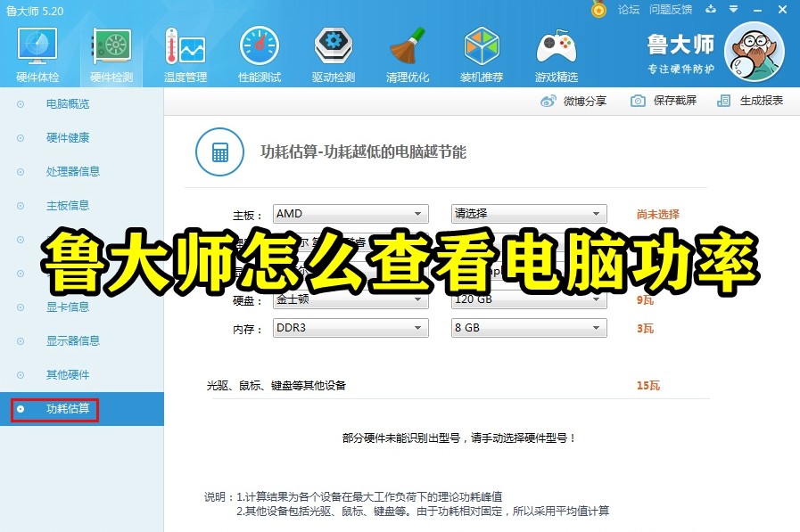The width and height of the screenshot is (800, 532).
Task: Select 功耗估算 in the sidebar
Action: pos(68,409)
